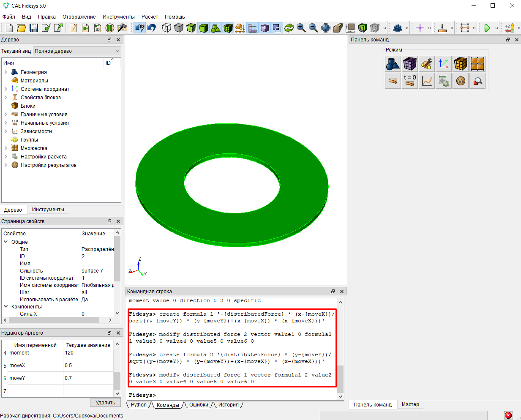This screenshot has width=521, height=420.
Task: Click the hammer tool toolbar icon
Action: (122, 28)
